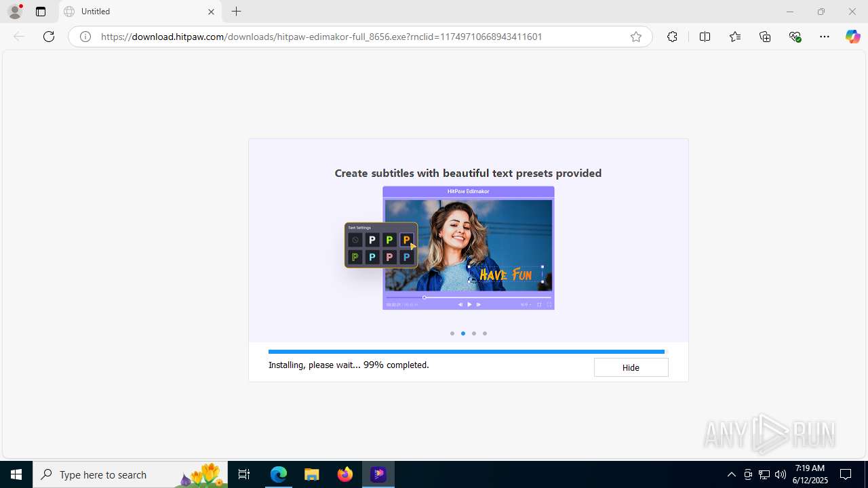Open the volume tray icon

tap(781, 474)
